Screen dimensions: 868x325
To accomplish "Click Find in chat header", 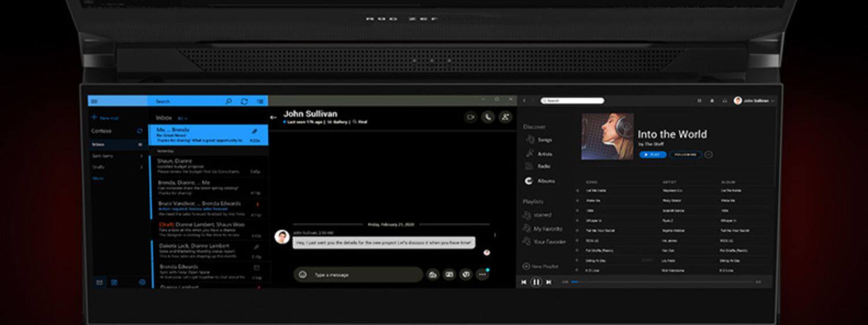I will click(361, 122).
